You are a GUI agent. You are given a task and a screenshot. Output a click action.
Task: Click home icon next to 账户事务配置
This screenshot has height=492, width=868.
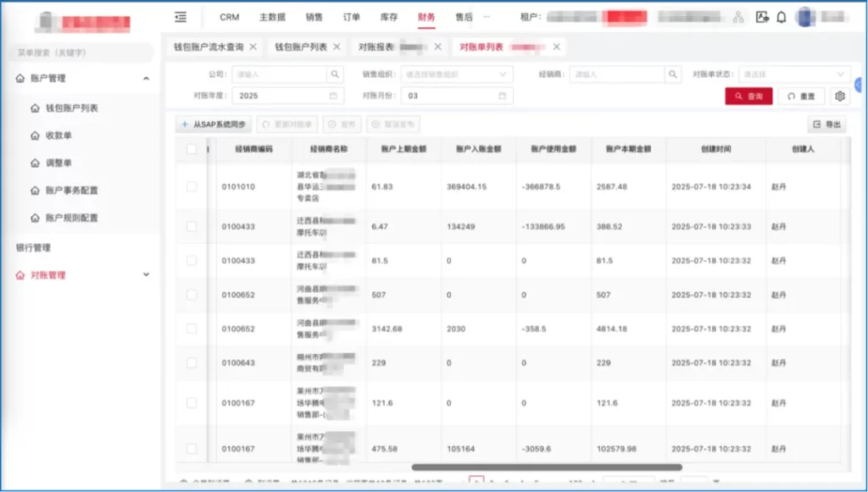click(35, 191)
